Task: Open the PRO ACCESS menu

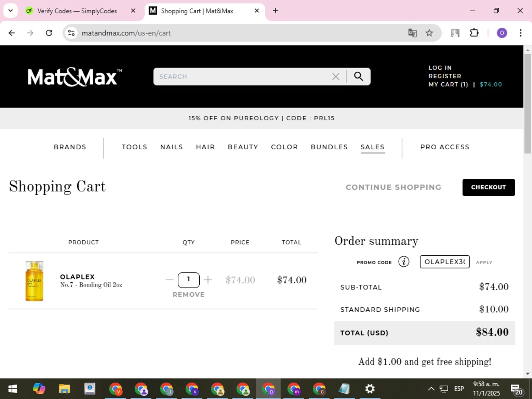Action: pyautogui.click(x=445, y=147)
